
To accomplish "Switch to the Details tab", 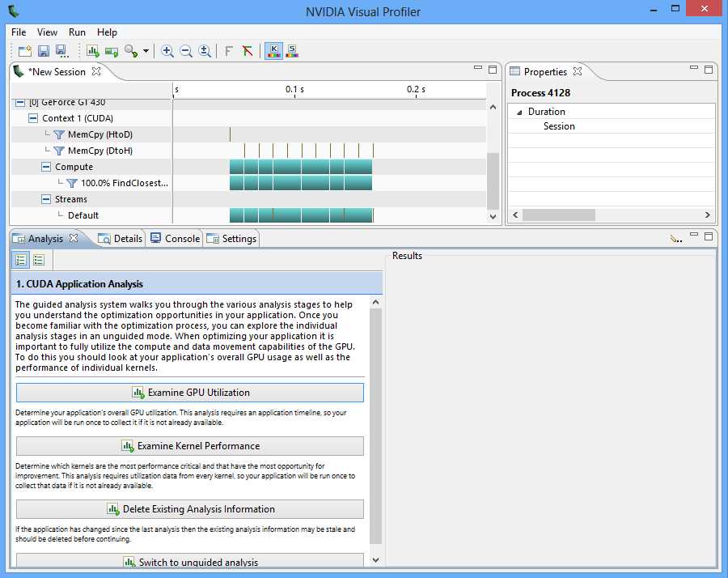I will pos(121,238).
